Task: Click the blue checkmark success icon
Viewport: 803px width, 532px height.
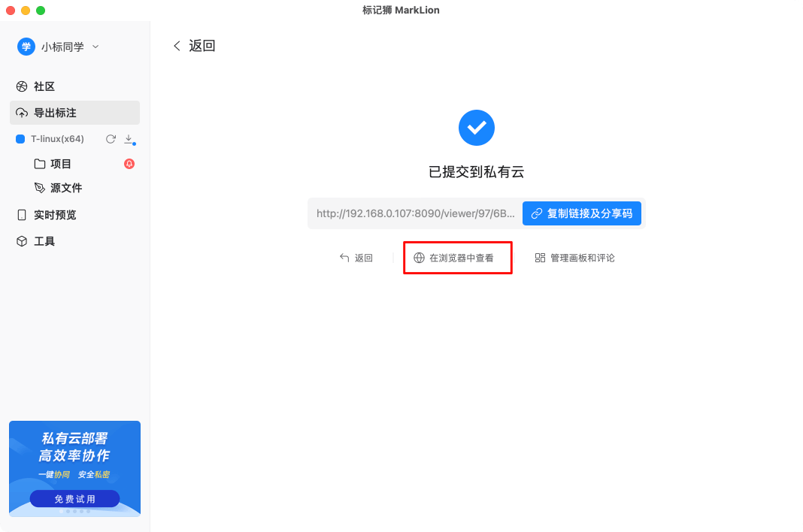Action: pyautogui.click(x=476, y=128)
